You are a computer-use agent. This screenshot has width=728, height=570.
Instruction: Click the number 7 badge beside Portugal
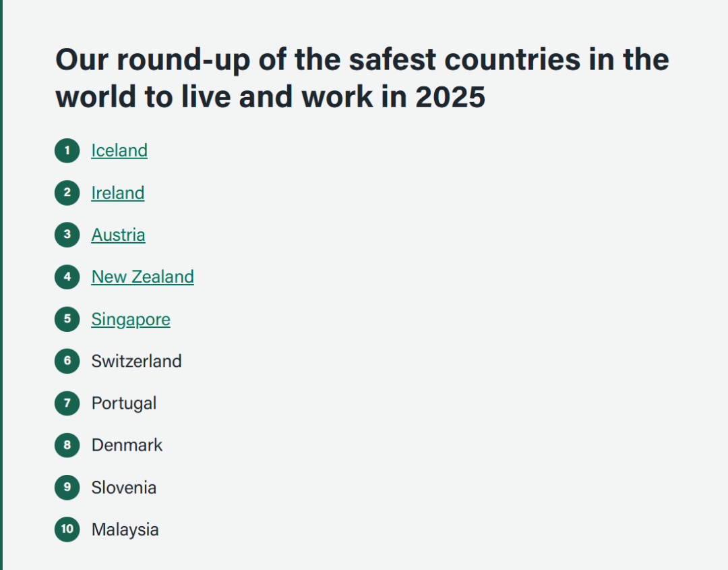67,403
